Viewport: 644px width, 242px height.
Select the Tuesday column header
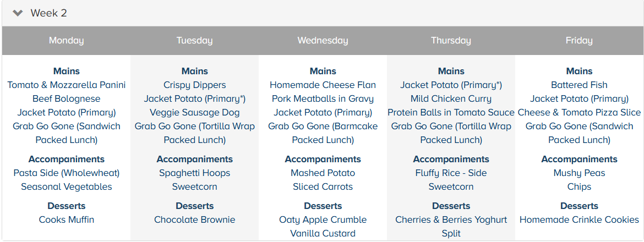tap(194, 41)
